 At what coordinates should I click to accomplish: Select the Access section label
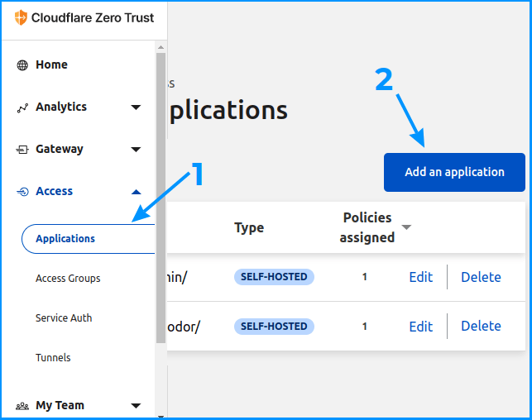point(55,191)
